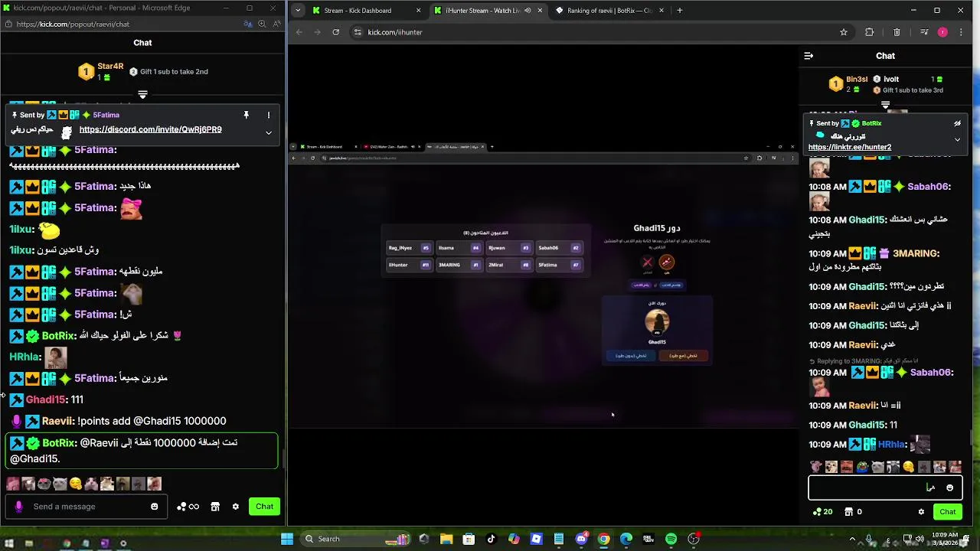Click first emote in popout quick emote row

coord(12,484)
